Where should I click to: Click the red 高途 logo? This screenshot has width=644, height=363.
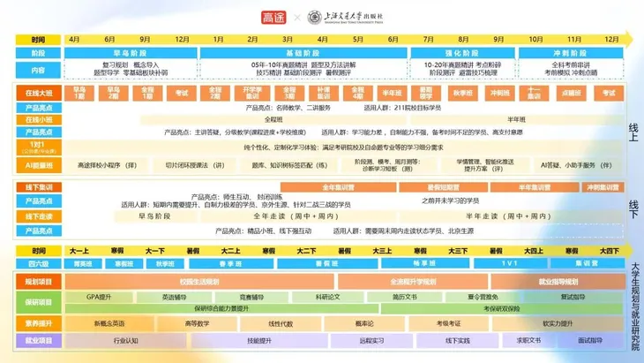coord(273,18)
